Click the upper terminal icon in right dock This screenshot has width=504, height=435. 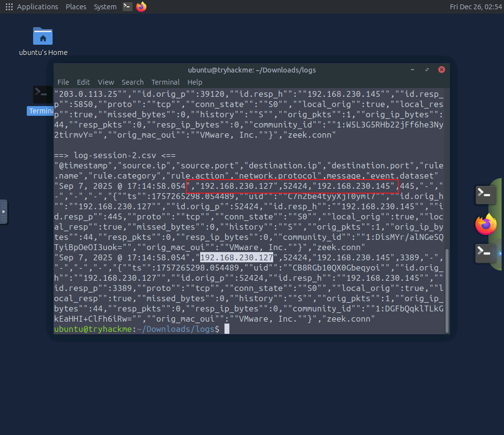485,195
